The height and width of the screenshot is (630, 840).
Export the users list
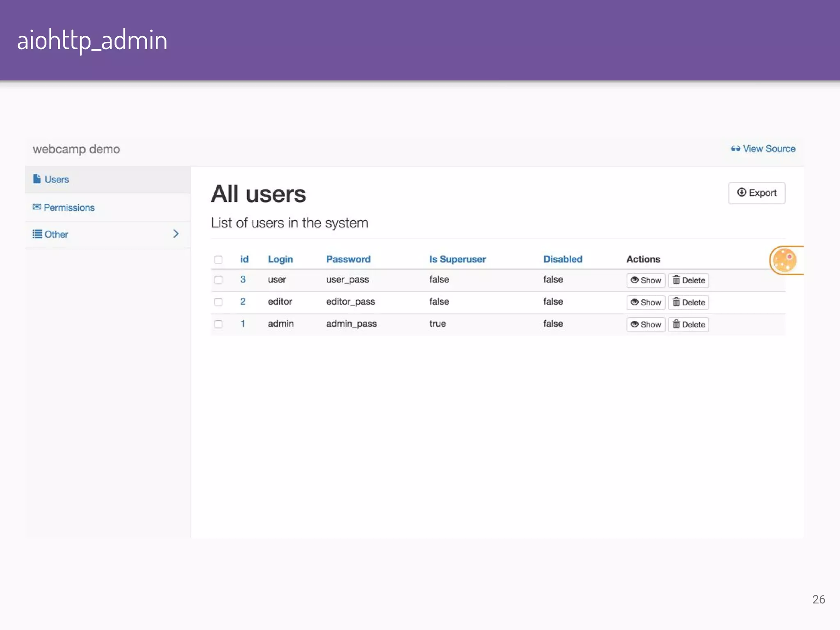pos(756,193)
